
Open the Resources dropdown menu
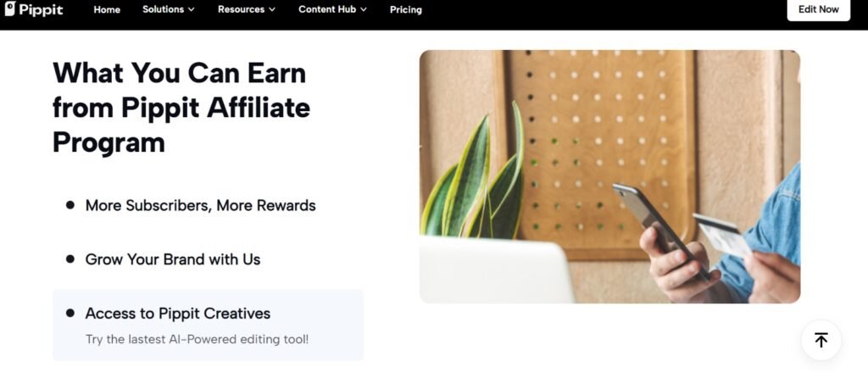pos(246,10)
